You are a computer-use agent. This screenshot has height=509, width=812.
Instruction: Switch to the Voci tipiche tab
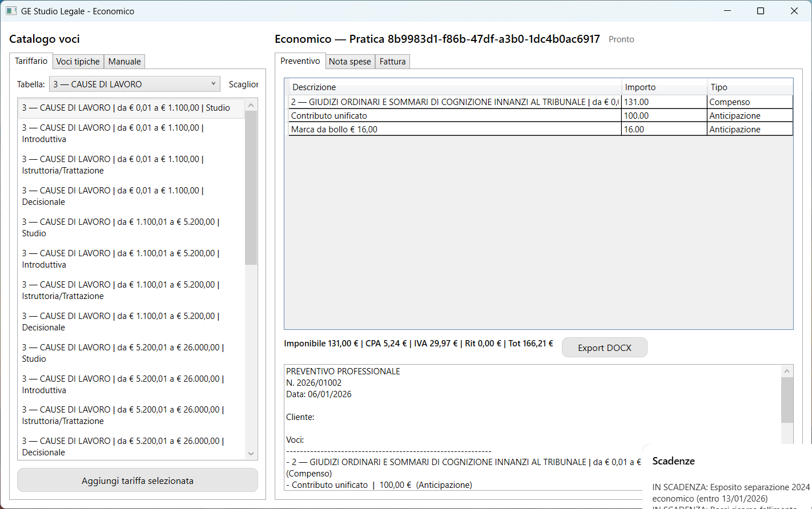pos(78,62)
